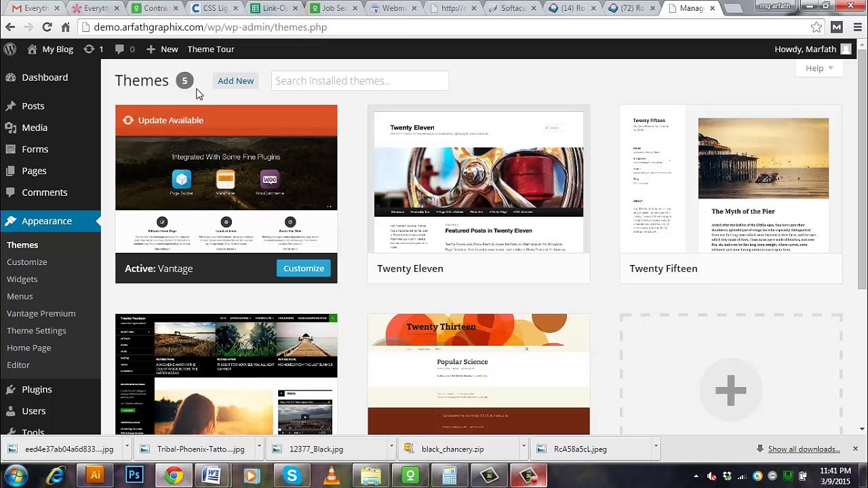This screenshot has height=488, width=868.
Task: Switch to the Job Search browser tab
Action: [335, 8]
